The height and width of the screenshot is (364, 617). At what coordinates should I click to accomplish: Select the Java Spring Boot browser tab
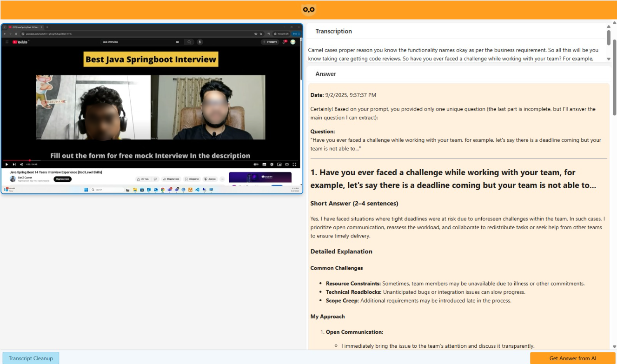26,27
